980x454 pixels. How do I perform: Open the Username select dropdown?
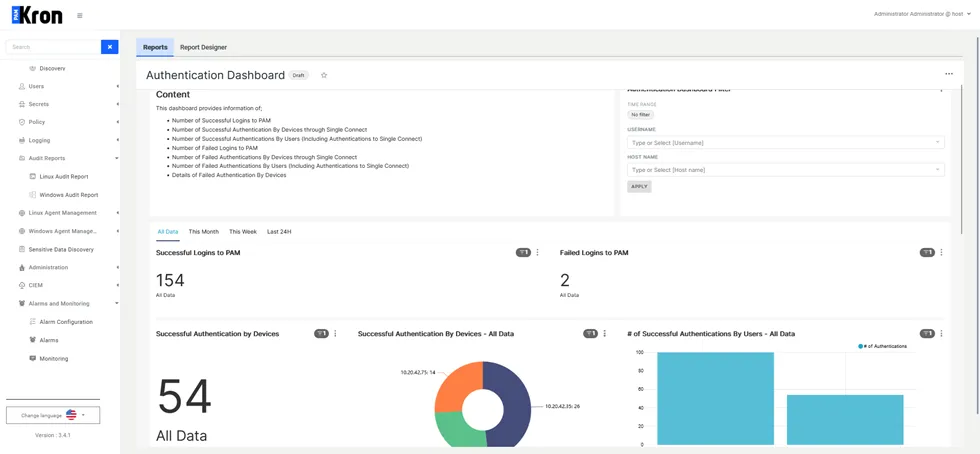pyautogui.click(x=786, y=143)
